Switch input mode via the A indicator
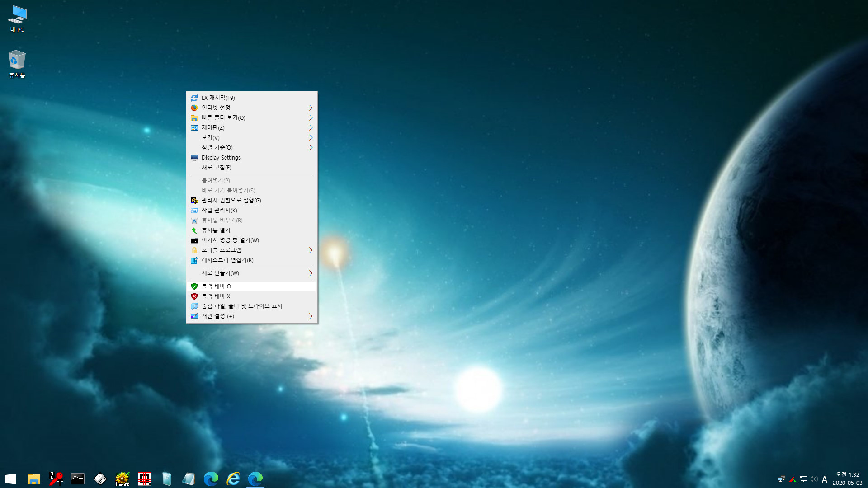The width and height of the screenshot is (868, 488). point(825,479)
